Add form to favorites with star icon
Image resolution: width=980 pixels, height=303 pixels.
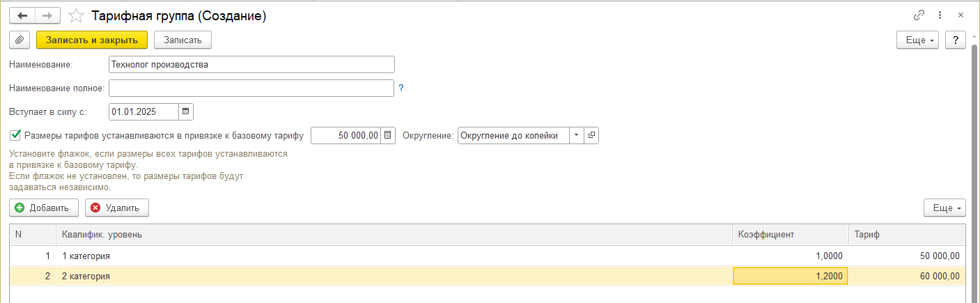click(77, 15)
